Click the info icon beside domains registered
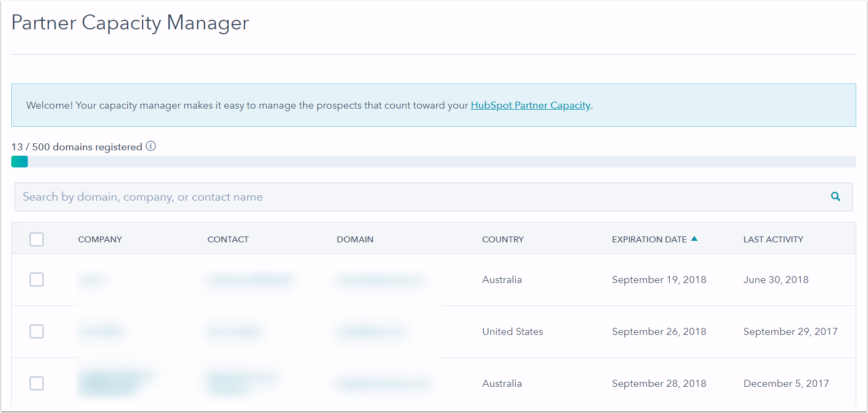The height and width of the screenshot is (413, 868). click(x=151, y=146)
